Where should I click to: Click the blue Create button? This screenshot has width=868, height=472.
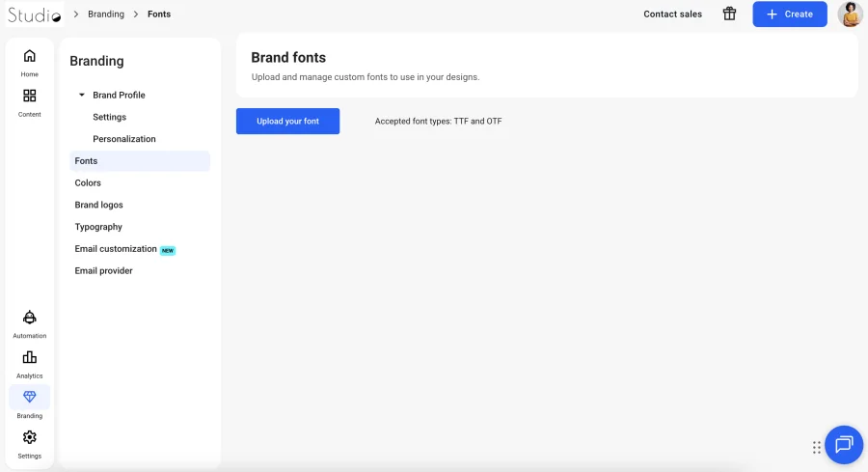point(789,14)
